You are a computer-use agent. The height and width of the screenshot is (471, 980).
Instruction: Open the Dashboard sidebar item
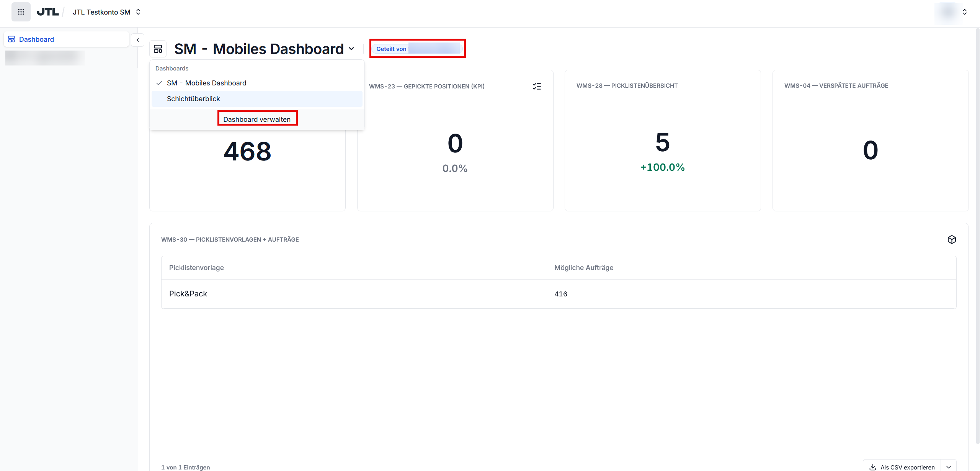pos(66,39)
